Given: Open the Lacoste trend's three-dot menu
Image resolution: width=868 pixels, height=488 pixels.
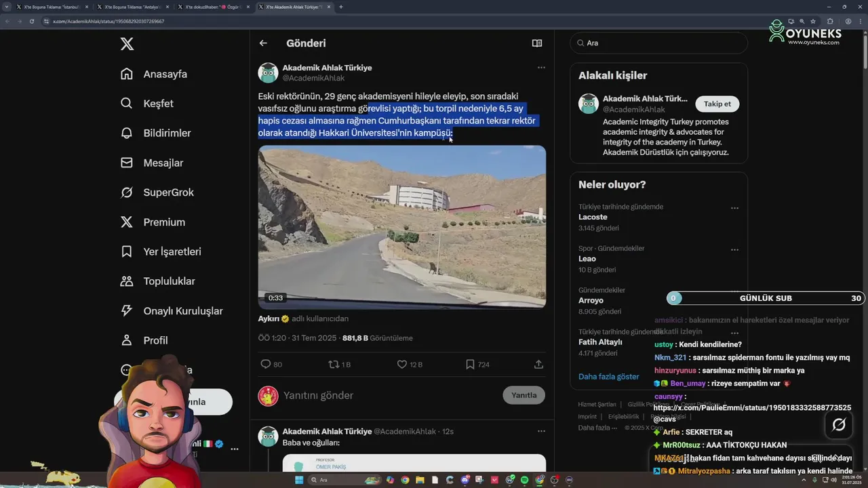Looking at the screenshot, I should (734, 209).
